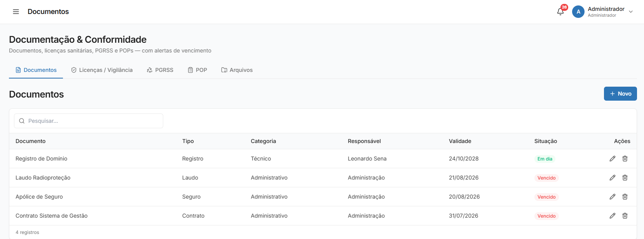The image size is (644, 239).
Task: Click the Novo button
Action: pyautogui.click(x=620, y=94)
